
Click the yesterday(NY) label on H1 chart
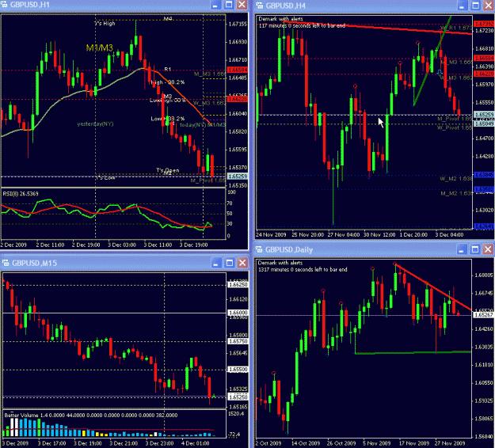click(x=95, y=124)
